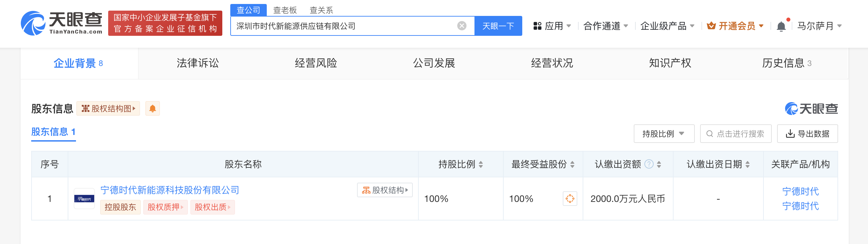This screenshot has width=868, height=244.
Task: Switch to the 查老板 search tab
Action: coord(285,10)
